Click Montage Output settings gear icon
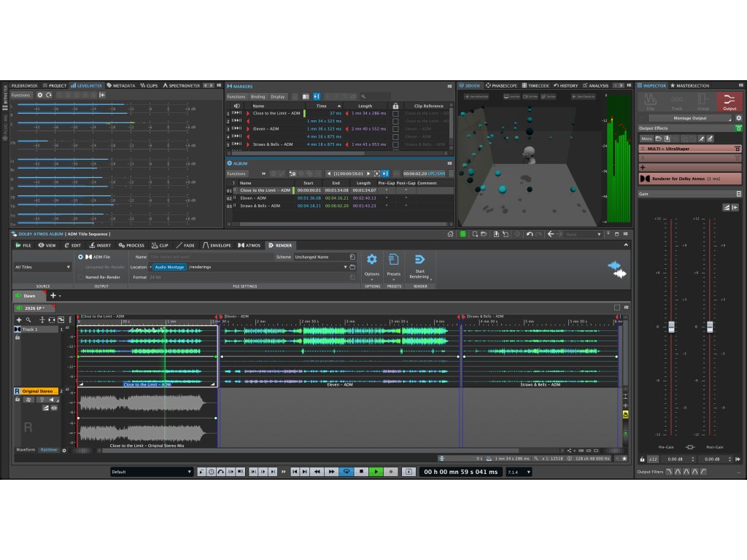Screen dimensions: 747x560 click(x=738, y=118)
